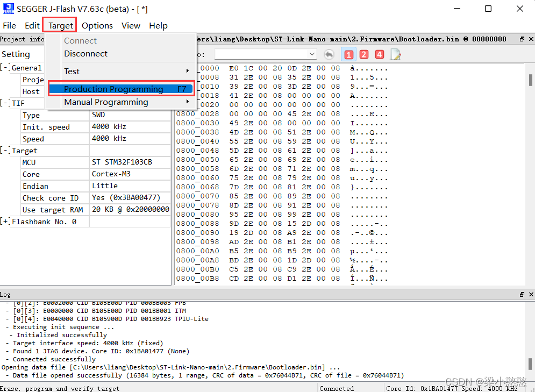Open the Edit menu
The image size is (535, 392).
(32, 26)
